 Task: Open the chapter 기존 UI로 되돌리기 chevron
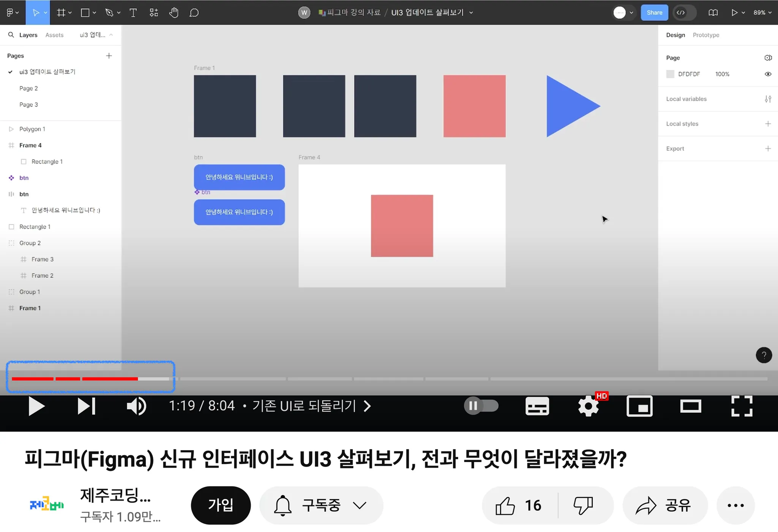[x=367, y=406]
